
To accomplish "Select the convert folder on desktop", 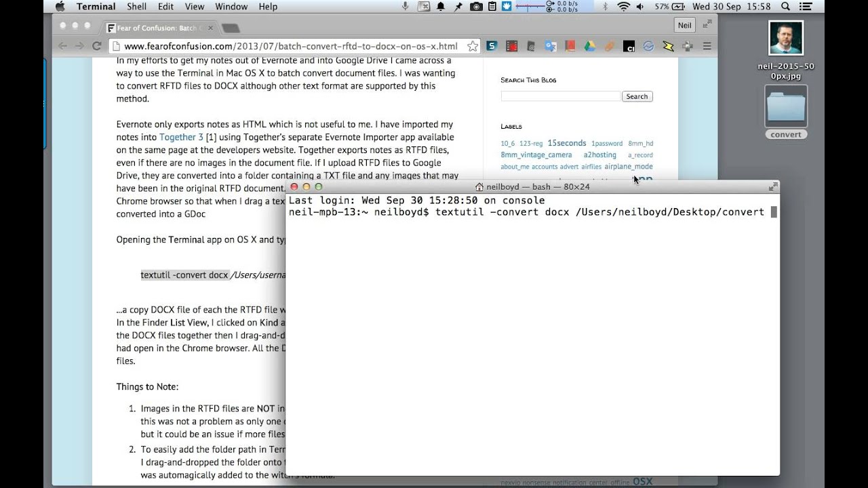I will point(786,112).
